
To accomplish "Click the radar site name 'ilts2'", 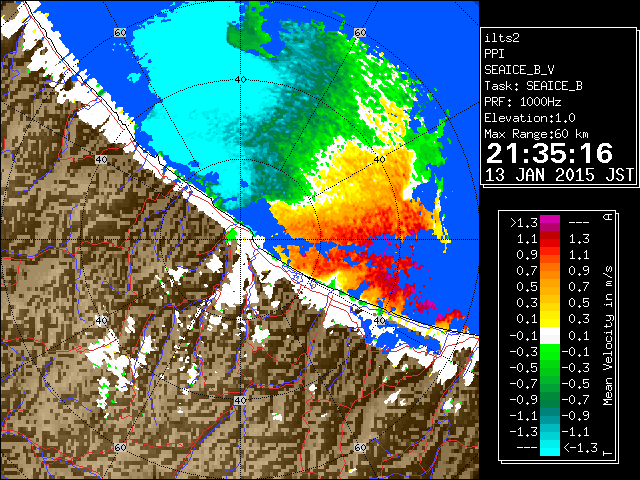I will click(502, 38).
